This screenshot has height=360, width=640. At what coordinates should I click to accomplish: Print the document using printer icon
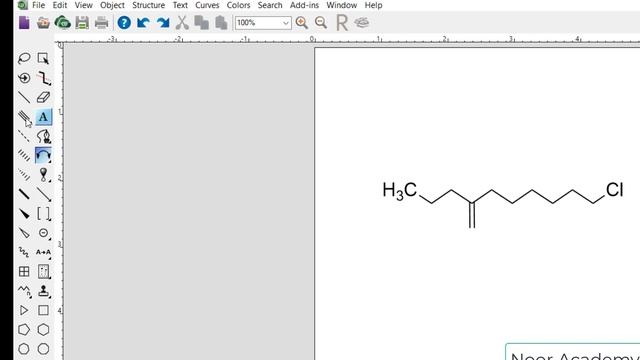point(101,22)
